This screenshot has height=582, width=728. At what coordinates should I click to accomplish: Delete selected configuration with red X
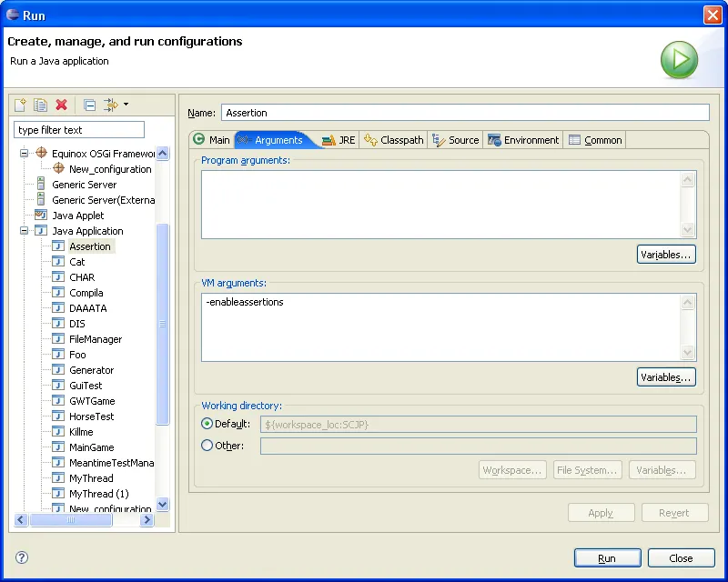62,105
